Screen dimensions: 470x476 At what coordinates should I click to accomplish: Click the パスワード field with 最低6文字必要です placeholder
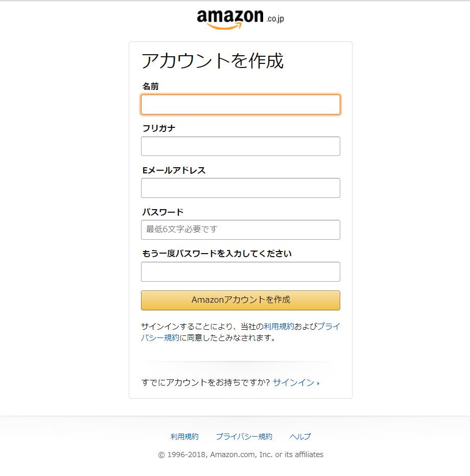click(240, 230)
